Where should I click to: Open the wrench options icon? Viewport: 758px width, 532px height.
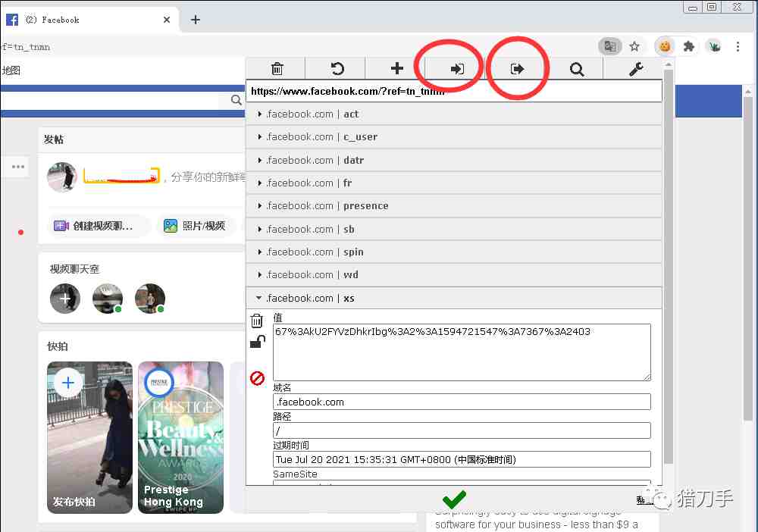pos(636,69)
